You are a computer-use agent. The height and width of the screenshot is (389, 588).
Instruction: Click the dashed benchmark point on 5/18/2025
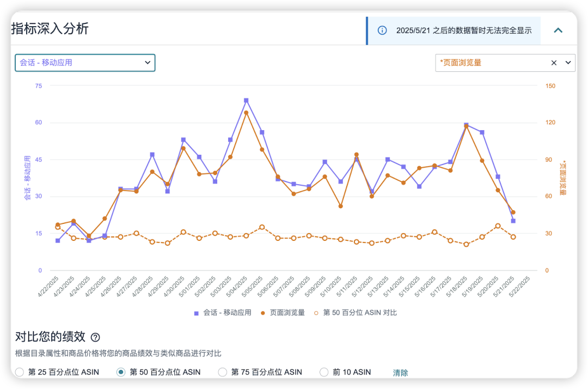pyautogui.click(x=466, y=244)
